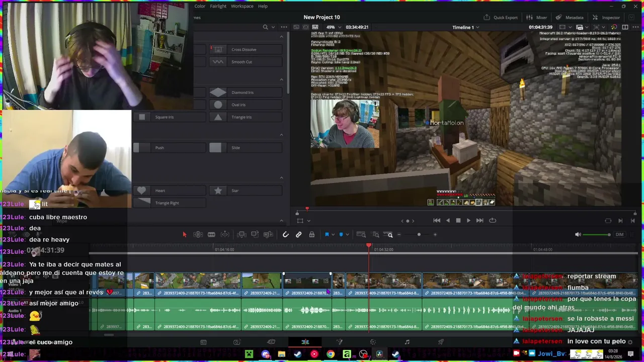The height and width of the screenshot is (362, 644).
Task: Play forward in the viewer
Action: point(468,220)
